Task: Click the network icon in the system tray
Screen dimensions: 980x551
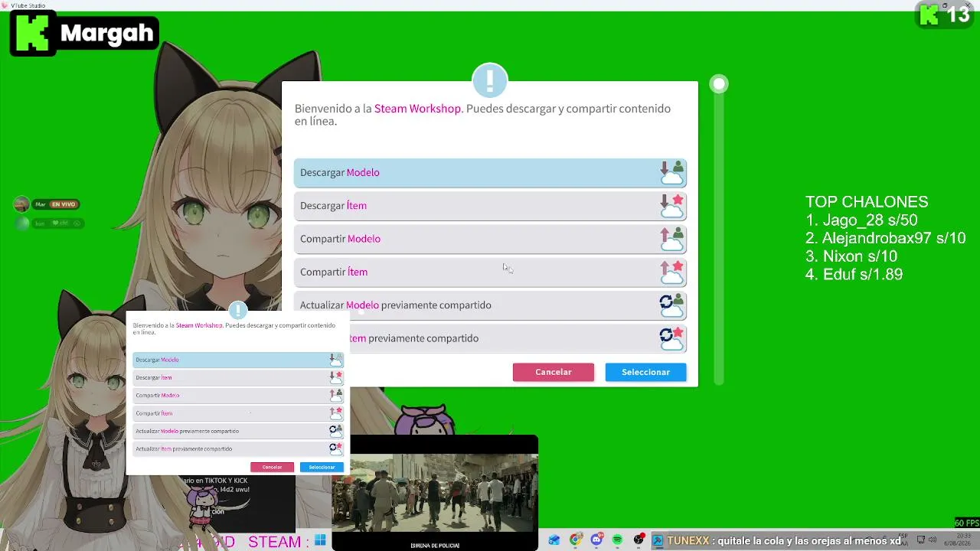Action: 922,540
